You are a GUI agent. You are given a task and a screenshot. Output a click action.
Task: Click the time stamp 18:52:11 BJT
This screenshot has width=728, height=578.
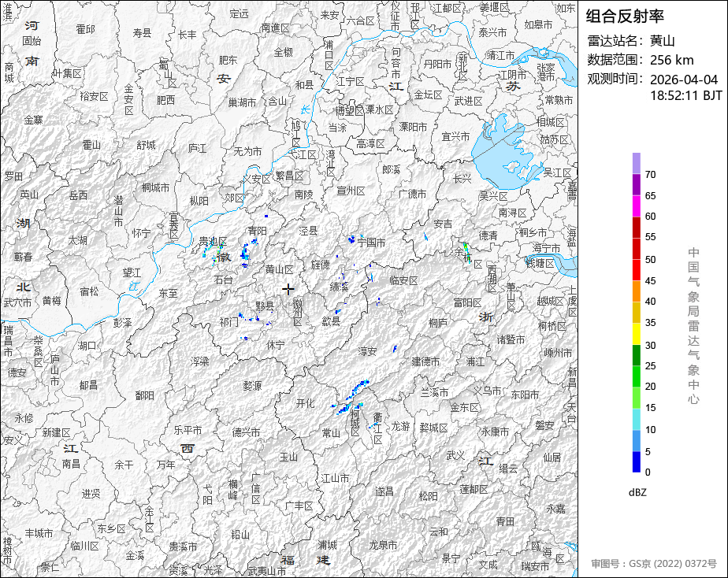(685, 95)
